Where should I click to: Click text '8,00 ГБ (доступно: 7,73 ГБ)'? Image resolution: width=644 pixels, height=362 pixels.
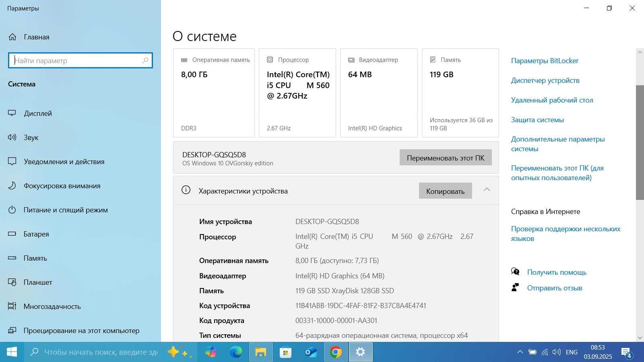pyautogui.click(x=337, y=261)
